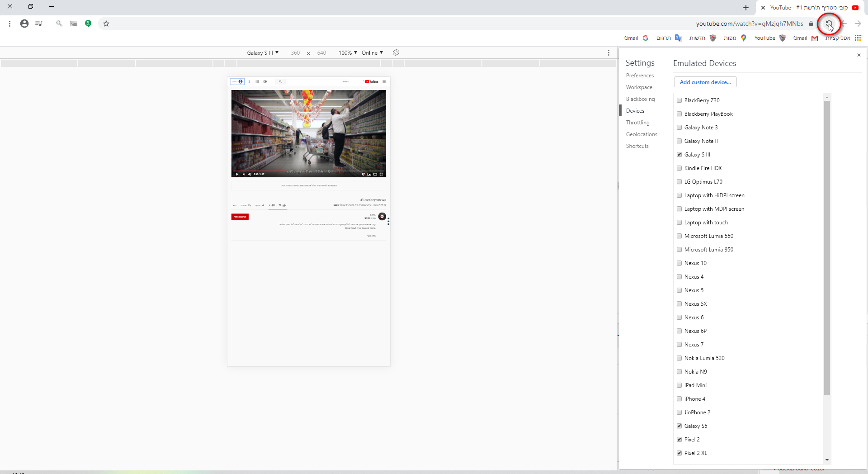Play the YouTube video

coord(237,174)
